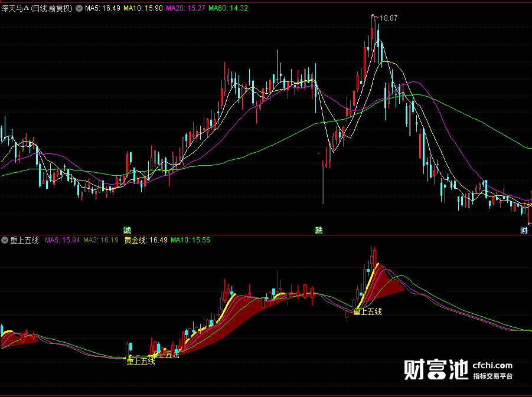
Task: Open the main chart indicator dropdown arrow
Action: coord(79,8)
